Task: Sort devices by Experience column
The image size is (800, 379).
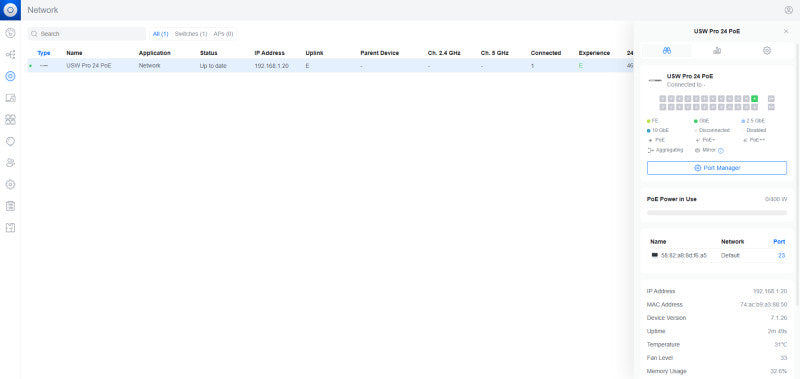Action: (594, 53)
